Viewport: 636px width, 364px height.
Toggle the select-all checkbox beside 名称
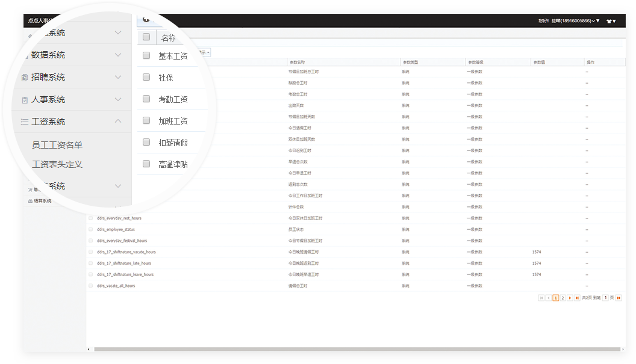pyautogui.click(x=146, y=37)
